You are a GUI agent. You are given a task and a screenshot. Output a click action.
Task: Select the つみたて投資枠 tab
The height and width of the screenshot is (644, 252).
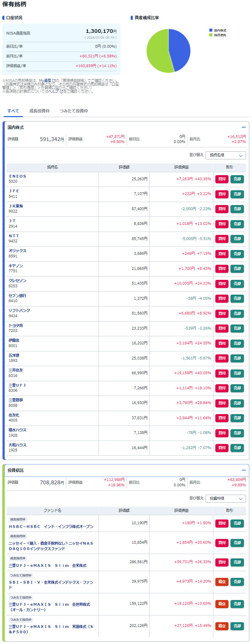[x=74, y=111]
